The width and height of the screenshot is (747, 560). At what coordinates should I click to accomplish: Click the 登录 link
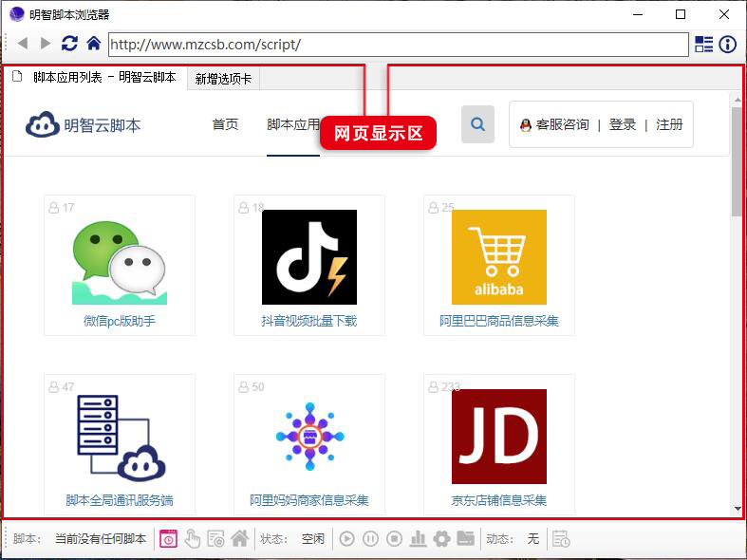click(622, 124)
